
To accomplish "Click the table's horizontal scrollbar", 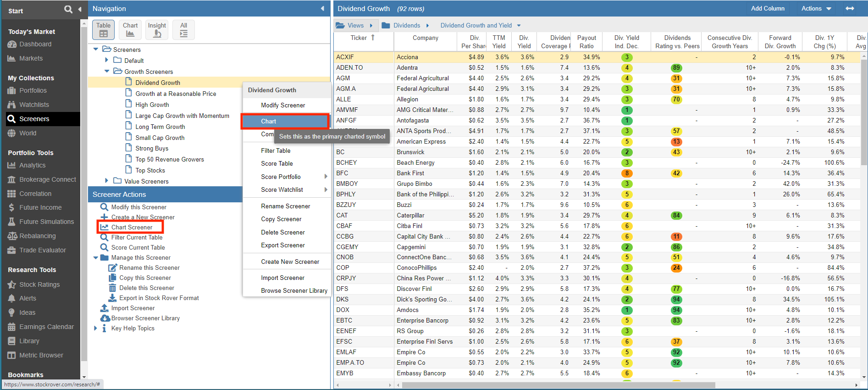I will point(558,385).
